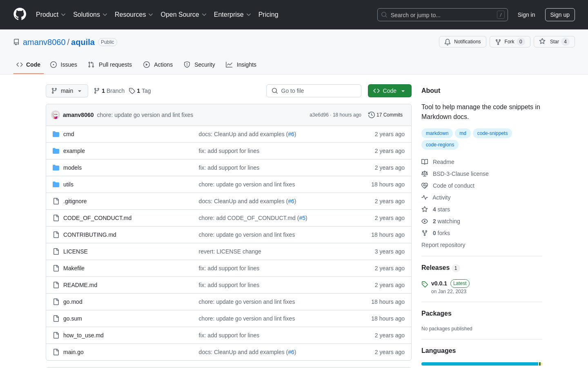Viewport: 588px width, 368px height.
Task: Open the example folder
Action: (x=74, y=151)
